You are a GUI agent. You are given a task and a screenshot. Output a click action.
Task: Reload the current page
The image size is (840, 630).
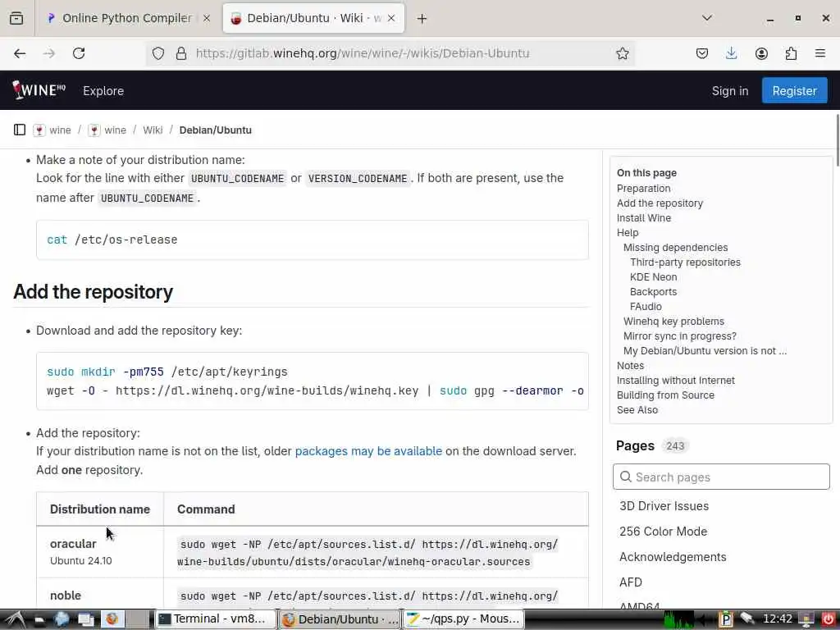(79, 53)
